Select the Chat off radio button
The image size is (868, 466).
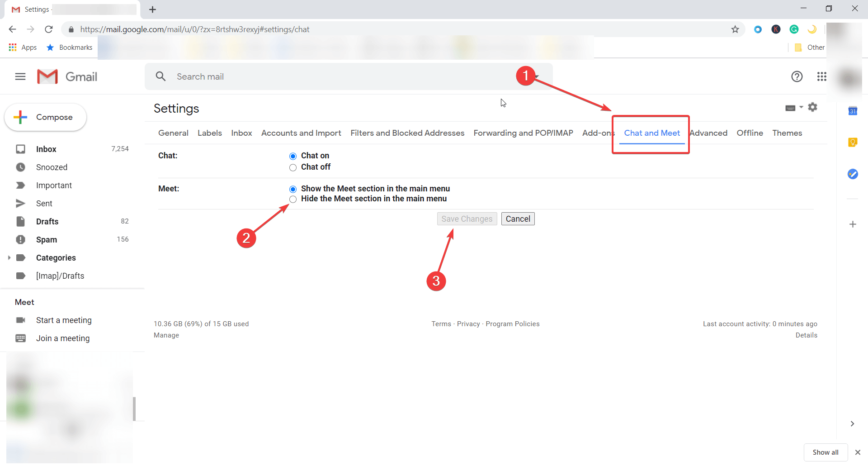coord(293,167)
